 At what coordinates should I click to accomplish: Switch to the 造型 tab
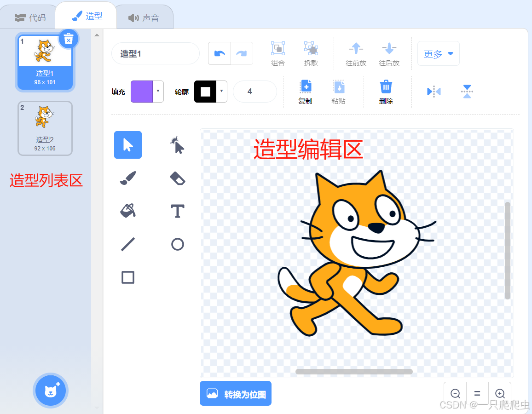click(x=87, y=16)
